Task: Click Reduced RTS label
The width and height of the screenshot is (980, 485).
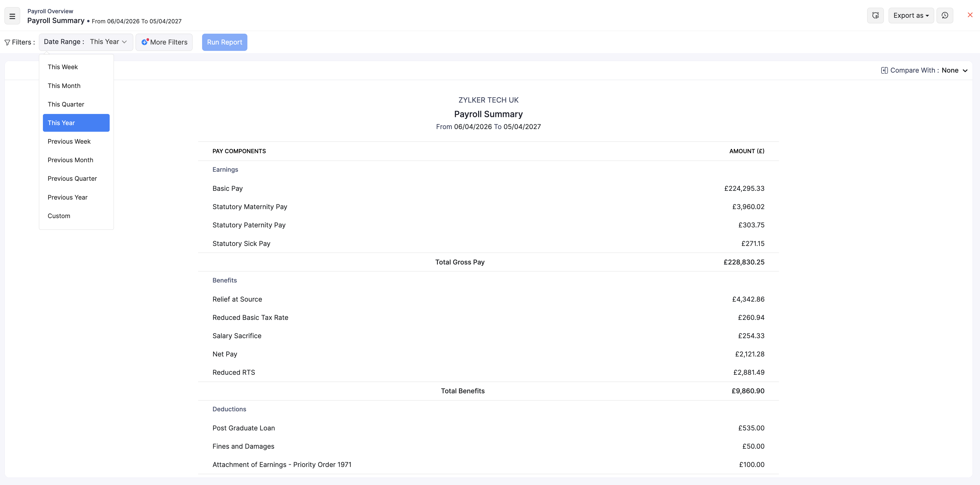Action: (234, 372)
